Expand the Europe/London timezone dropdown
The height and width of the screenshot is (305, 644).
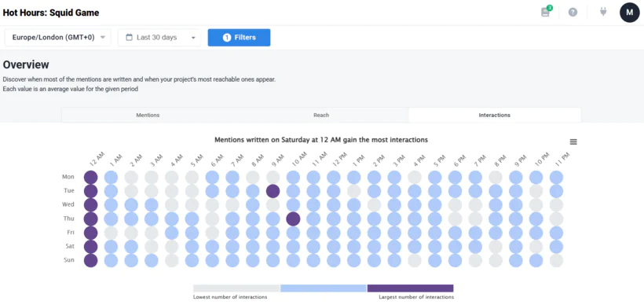point(58,38)
